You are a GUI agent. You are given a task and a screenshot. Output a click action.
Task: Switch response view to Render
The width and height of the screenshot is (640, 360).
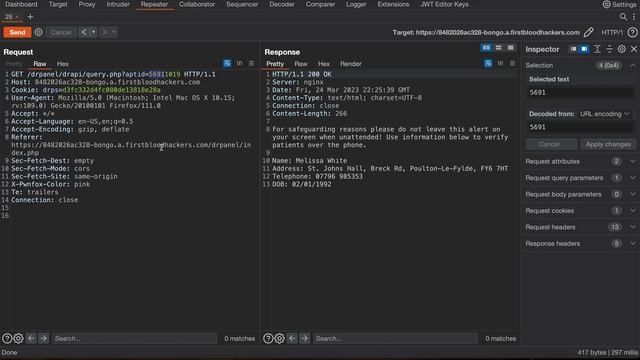click(x=351, y=64)
